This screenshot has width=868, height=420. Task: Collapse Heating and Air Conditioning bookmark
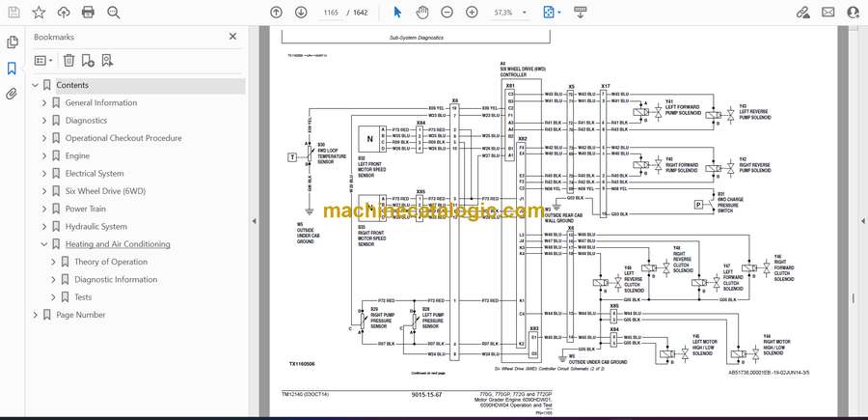44,244
